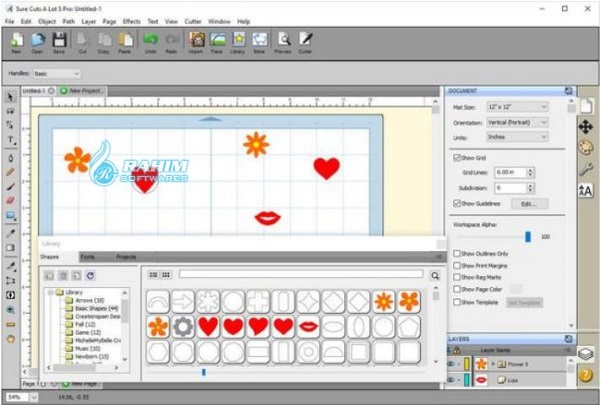Switch to the Projects library tab

[x=126, y=257]
